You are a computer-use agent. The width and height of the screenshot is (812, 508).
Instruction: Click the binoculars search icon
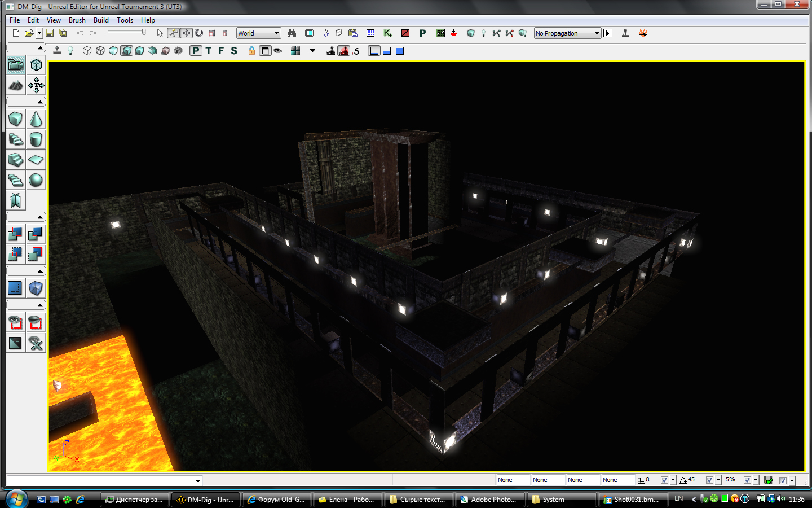tap(292, 33)
